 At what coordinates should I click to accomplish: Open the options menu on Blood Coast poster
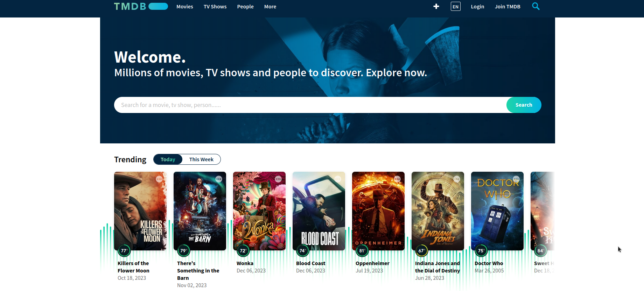[338, 179]
